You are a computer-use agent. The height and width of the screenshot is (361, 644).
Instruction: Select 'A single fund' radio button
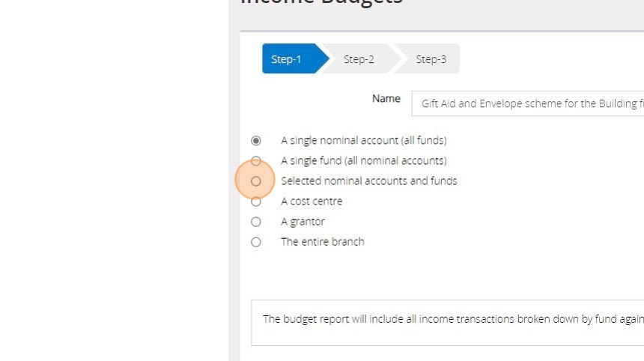[256, 161]
